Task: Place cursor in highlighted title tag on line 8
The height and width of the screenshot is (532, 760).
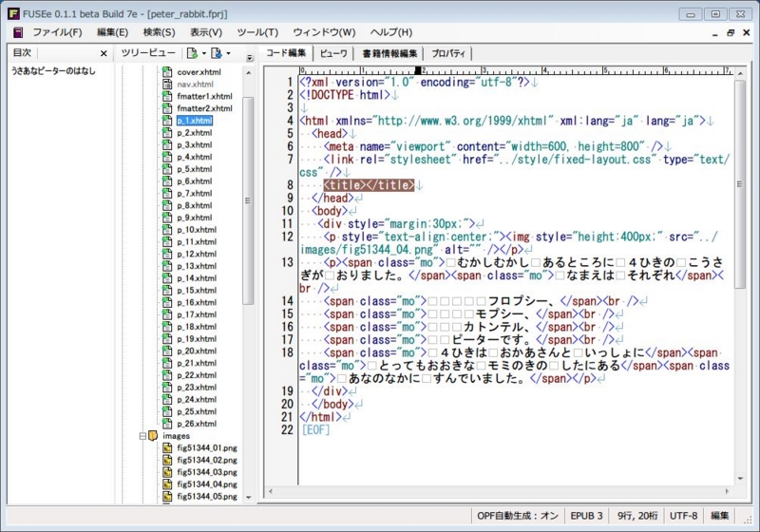Action: point(369,185)
